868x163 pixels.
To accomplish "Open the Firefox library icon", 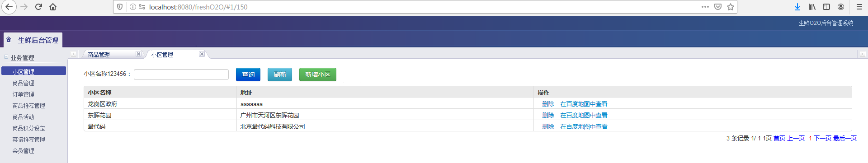I will 812,7.
